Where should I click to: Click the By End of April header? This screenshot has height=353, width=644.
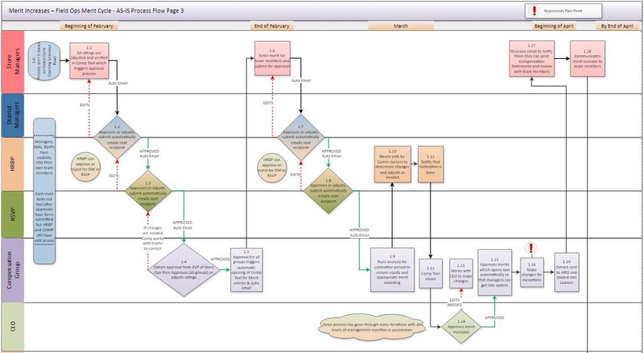(x=618, y=26)
